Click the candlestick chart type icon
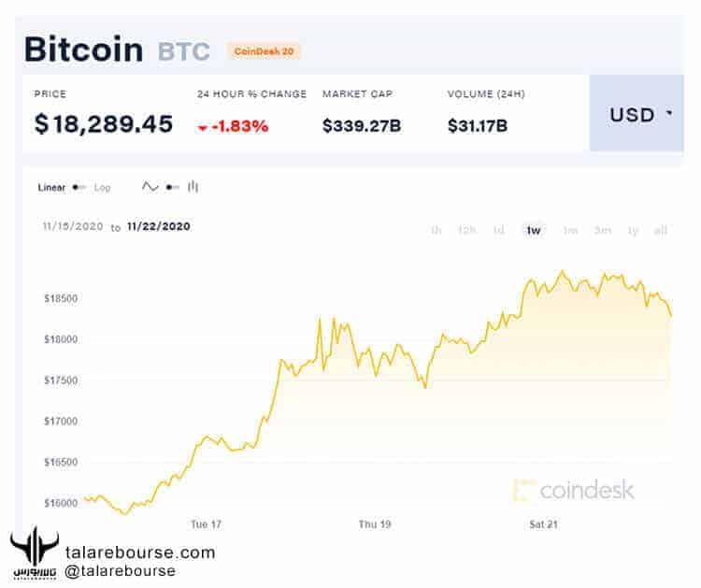 (193, 187)
